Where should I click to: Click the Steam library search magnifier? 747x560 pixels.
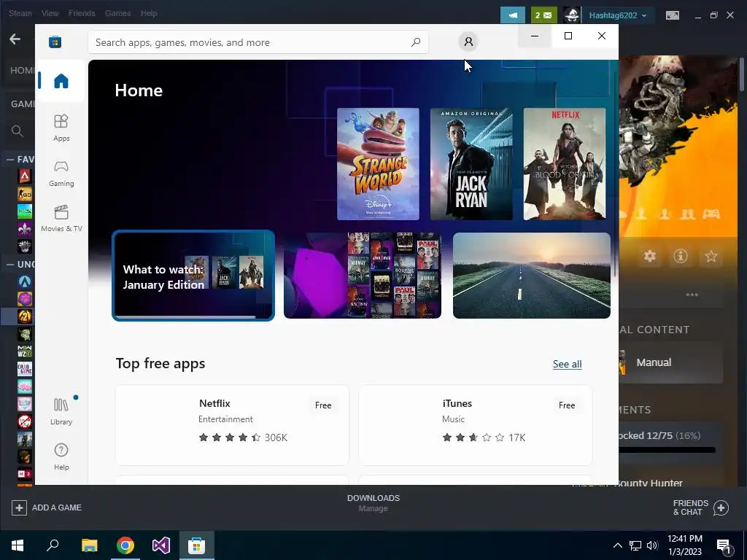(x=18, y=131)
